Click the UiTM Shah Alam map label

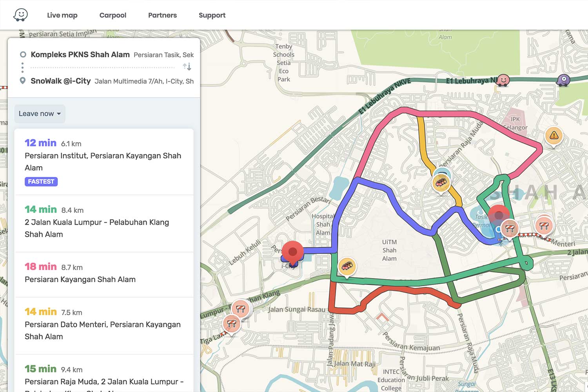click(x=389, y=250)
